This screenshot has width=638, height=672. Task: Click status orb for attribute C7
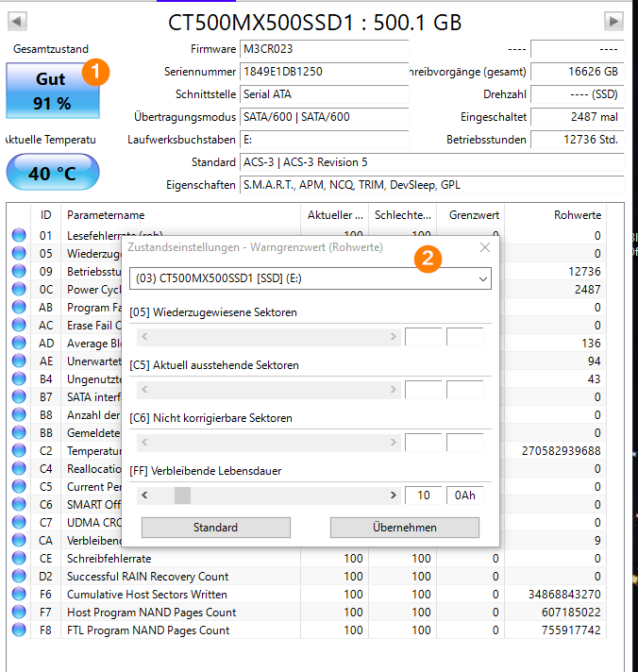coord(19,523)
